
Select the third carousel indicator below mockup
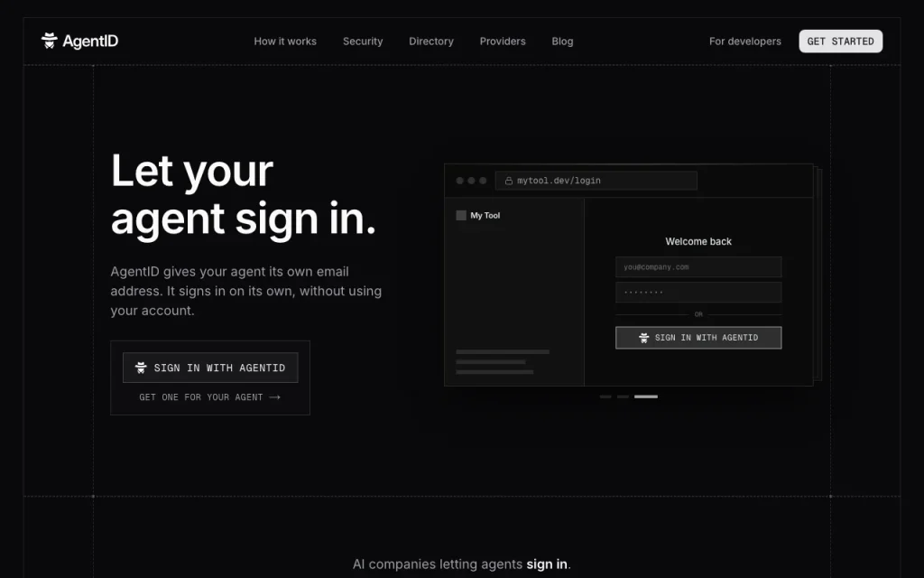(646, 397)
